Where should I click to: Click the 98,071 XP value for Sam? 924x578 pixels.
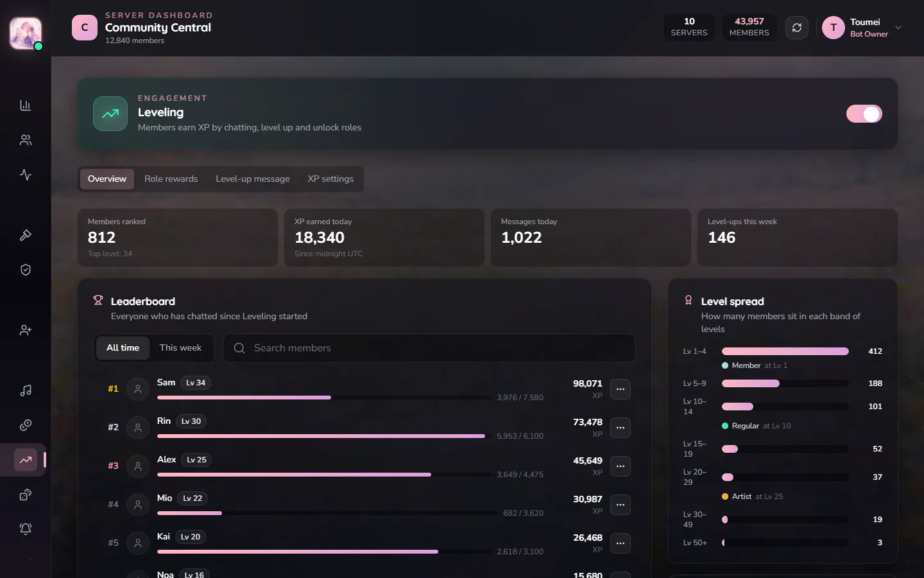pyautogui.click(x=588, y=383)
